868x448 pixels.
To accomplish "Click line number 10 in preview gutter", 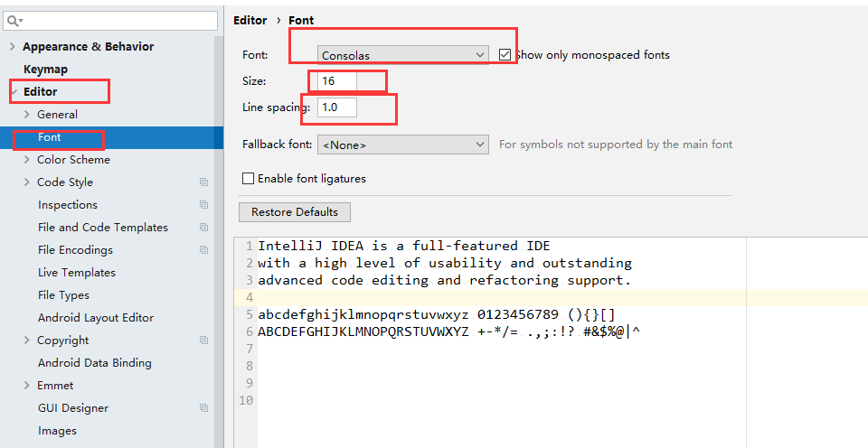I will [247, 400].
